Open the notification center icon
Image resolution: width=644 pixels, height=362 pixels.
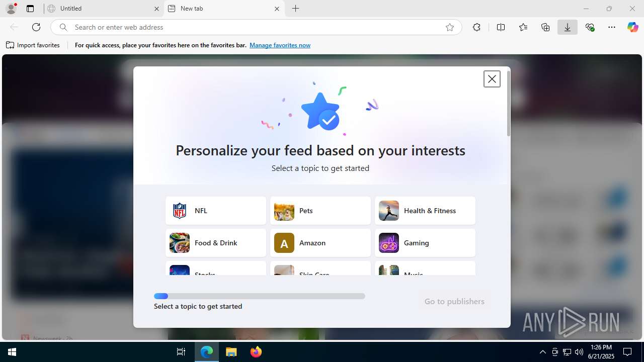tap(627, 352)
